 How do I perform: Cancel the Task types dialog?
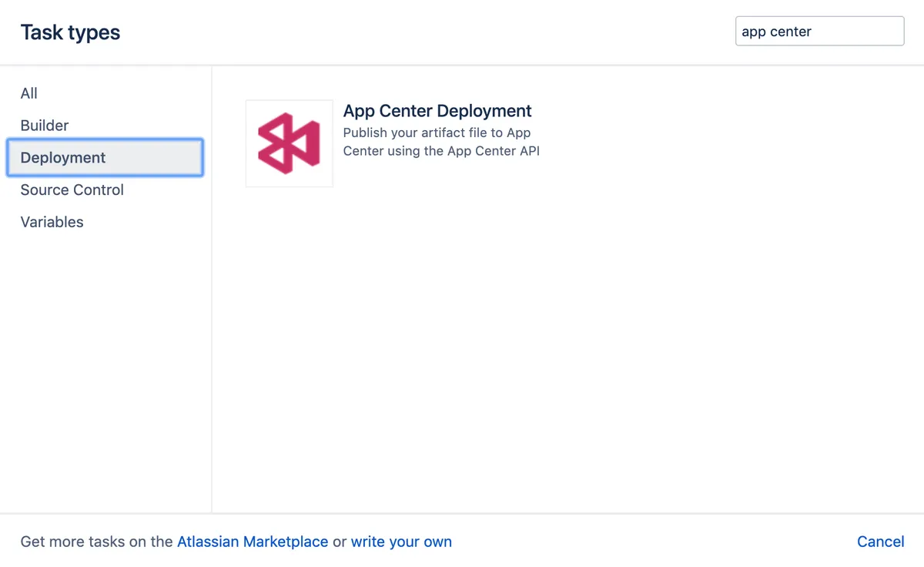(880, 542)
